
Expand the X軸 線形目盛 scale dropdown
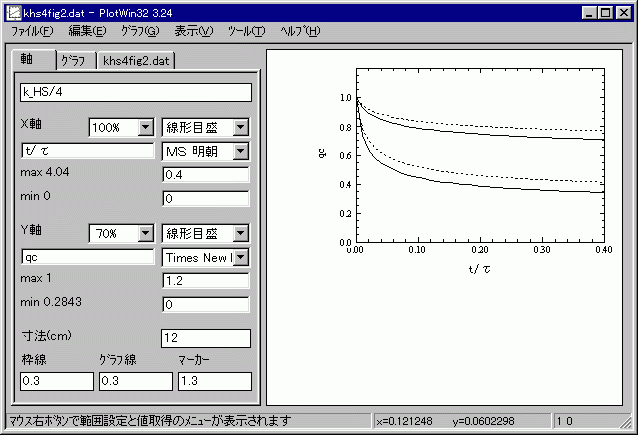click(x=241, y=128)
